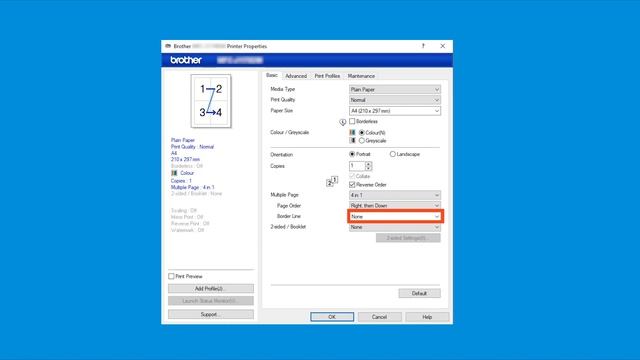Toggle the Collate checkbox
The width and height of the screenshot is (640, 360).
tap(352, 176)
